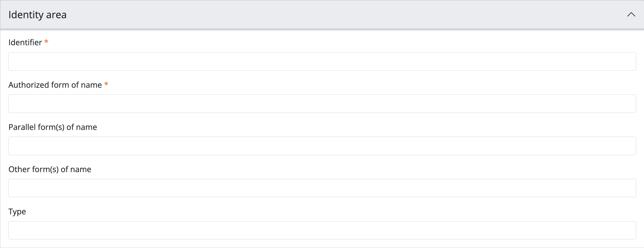Focus the Authorized form of name field
This screenshot has width=644, height=248.
[322, 104]
